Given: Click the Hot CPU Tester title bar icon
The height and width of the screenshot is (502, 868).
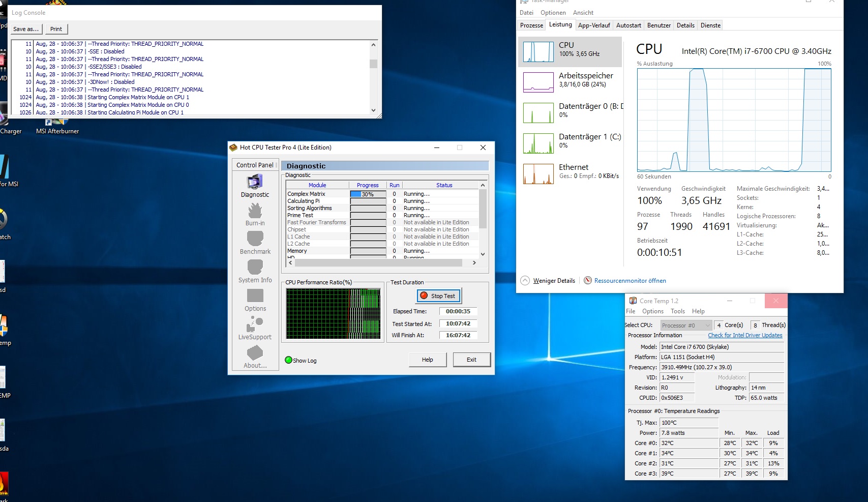Looking at the screenshot, I should [x=233, y=147].
